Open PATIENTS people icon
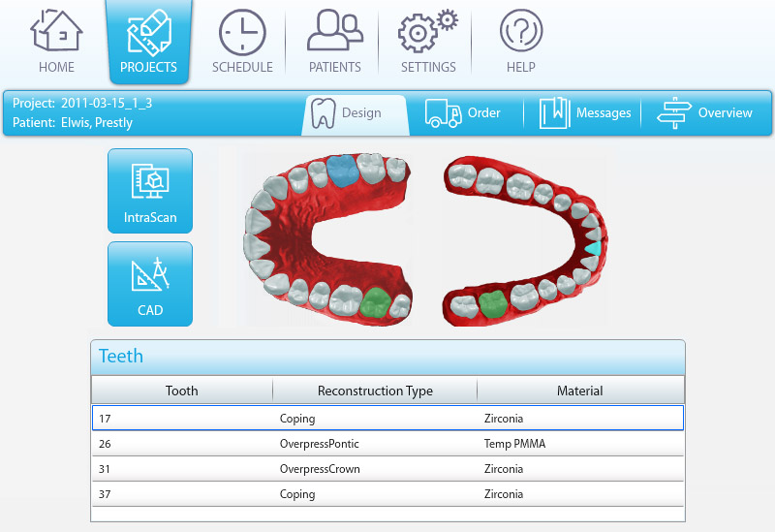Image resolution: width=775 pixels, height=532 pixels. tap(335, 31)
